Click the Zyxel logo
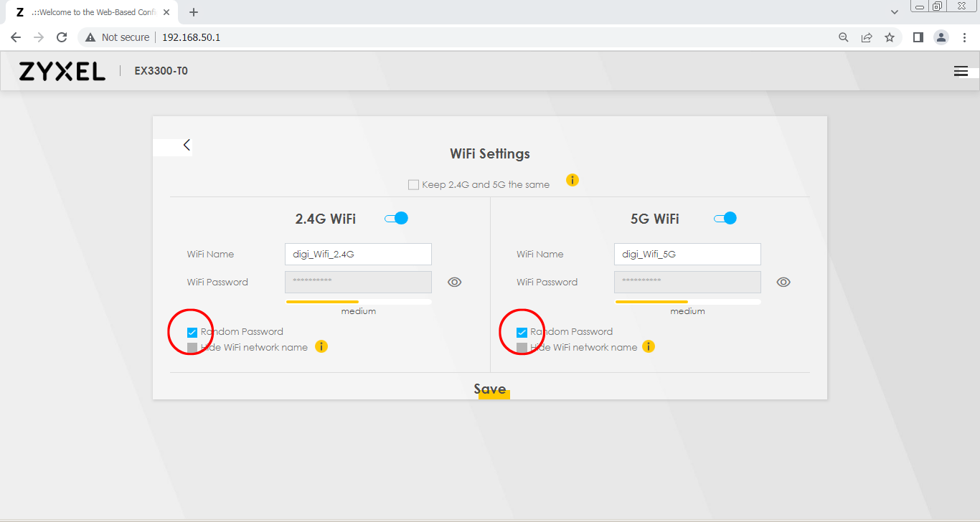The height and width of the screenshot is (522, 980). (x=62, y=71)
